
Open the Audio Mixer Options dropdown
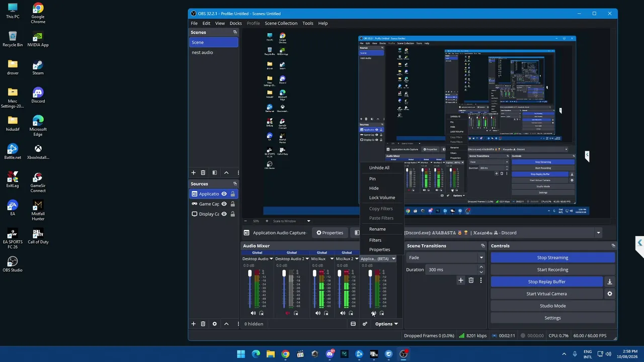point(386,324)
